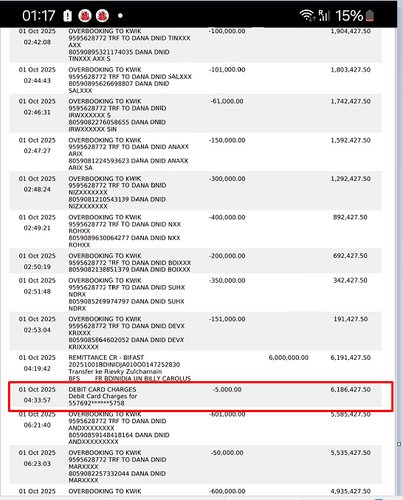The width and height of the screenshot is (403, 500).
Task: Select the -5,000.00 debit card charge
Action: pyautogui.click(x=227, y=389)
